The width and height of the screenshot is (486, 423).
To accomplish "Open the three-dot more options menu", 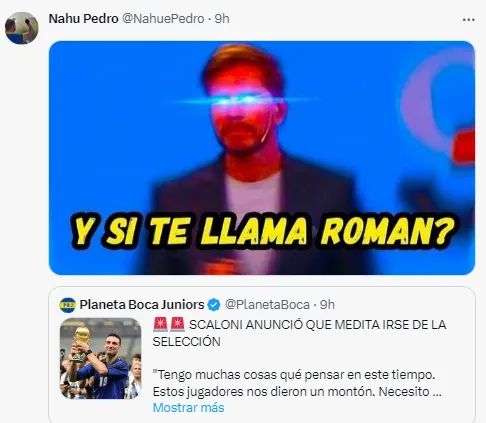I will [x=468, y=20].
